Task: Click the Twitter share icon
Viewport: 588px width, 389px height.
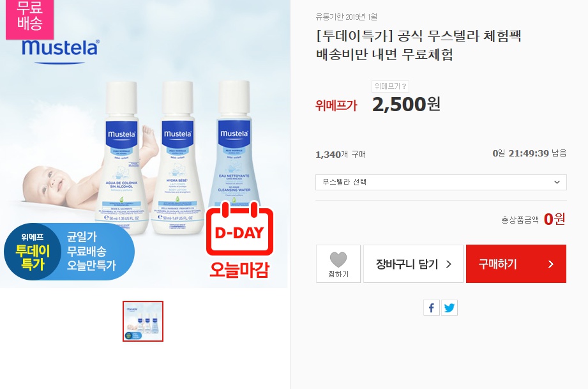Action: point(449,308)
